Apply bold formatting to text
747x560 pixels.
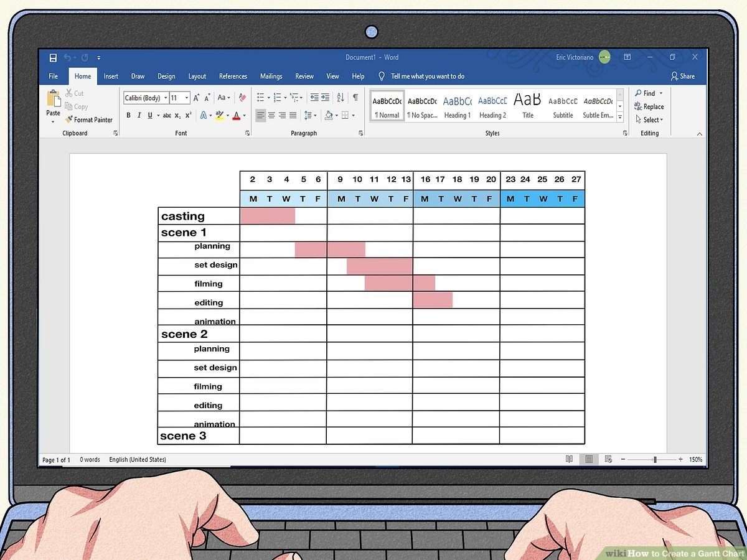click(x=129, y=115)
